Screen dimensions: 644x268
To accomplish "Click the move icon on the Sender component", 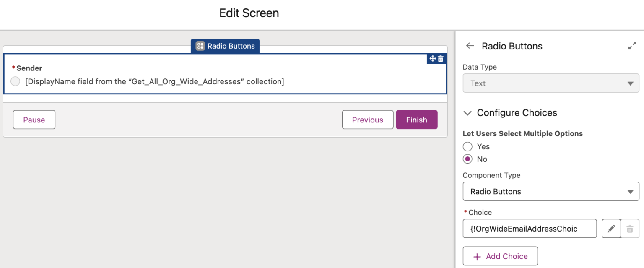I will tap(432, 59).
